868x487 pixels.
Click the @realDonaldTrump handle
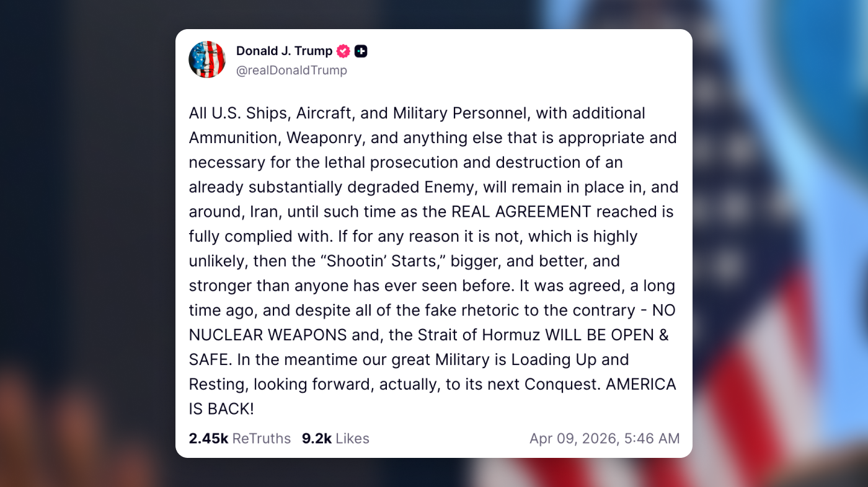pyautogui.click(x=291, y=71)
